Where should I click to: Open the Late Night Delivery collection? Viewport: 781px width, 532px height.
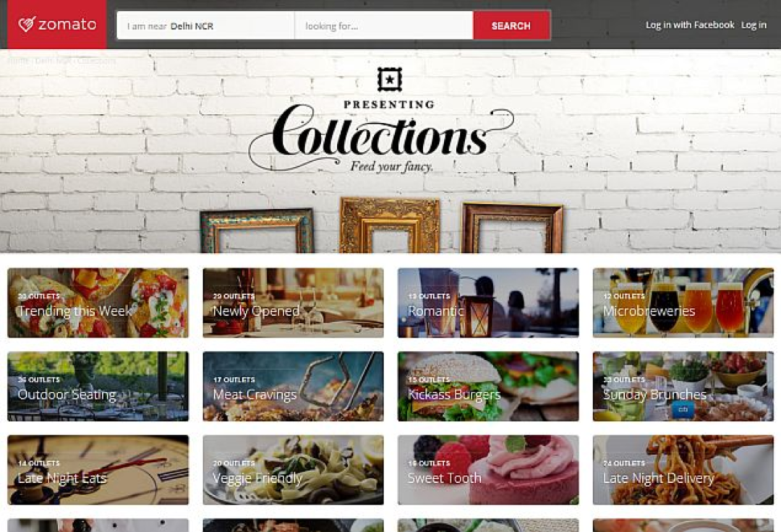683,470
